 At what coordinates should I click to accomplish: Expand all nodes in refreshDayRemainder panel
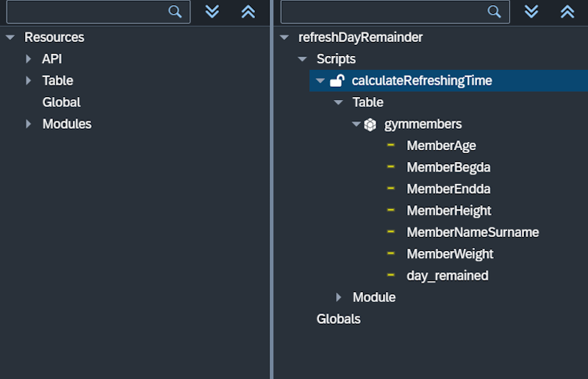click(531, 12)
